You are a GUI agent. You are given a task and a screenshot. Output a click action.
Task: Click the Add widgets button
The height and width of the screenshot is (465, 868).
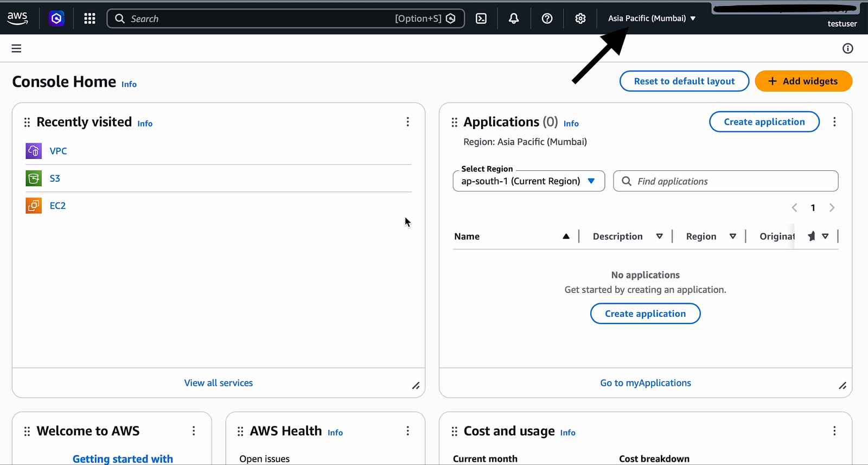[803, 81]
